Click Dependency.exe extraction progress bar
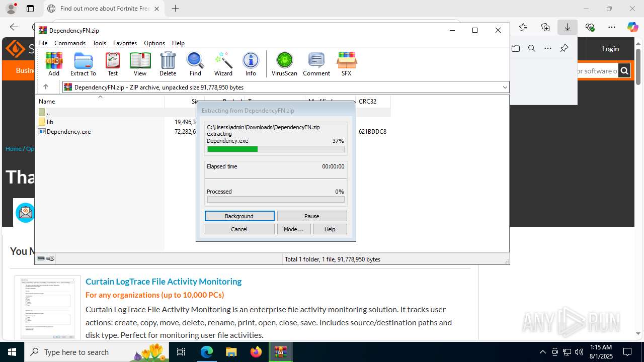This screenshot has height=362, width=644. (276, 149)
